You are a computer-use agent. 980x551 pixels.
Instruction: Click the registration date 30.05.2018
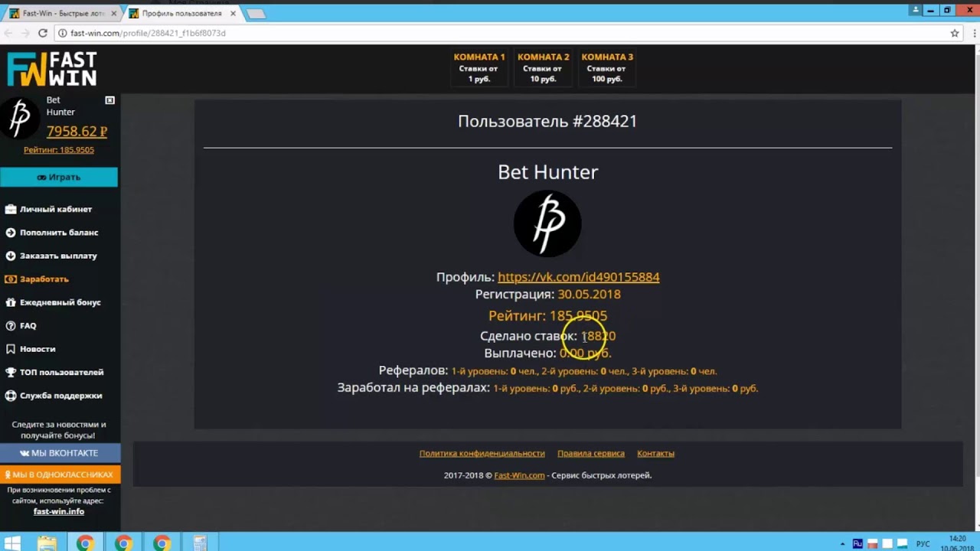click(x=589, y=295)
